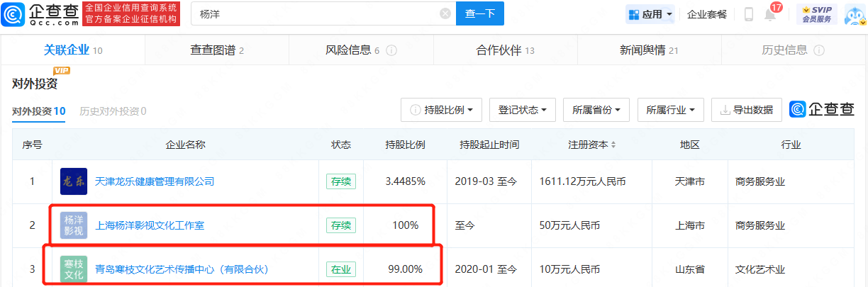Click the 持股起止时间 column header
The height and width of the screenshot is (287, 868).
click(489, 145)
